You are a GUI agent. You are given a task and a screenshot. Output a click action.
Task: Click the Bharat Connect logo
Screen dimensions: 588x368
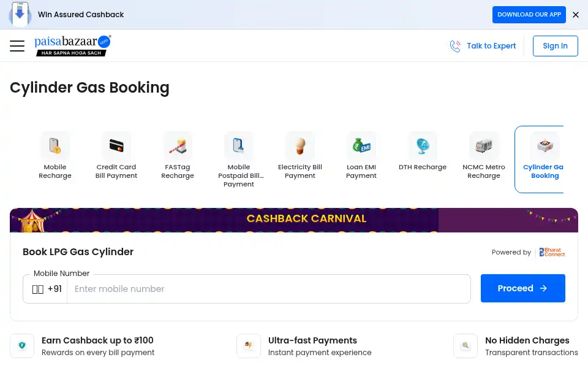[x=552, y=252]
